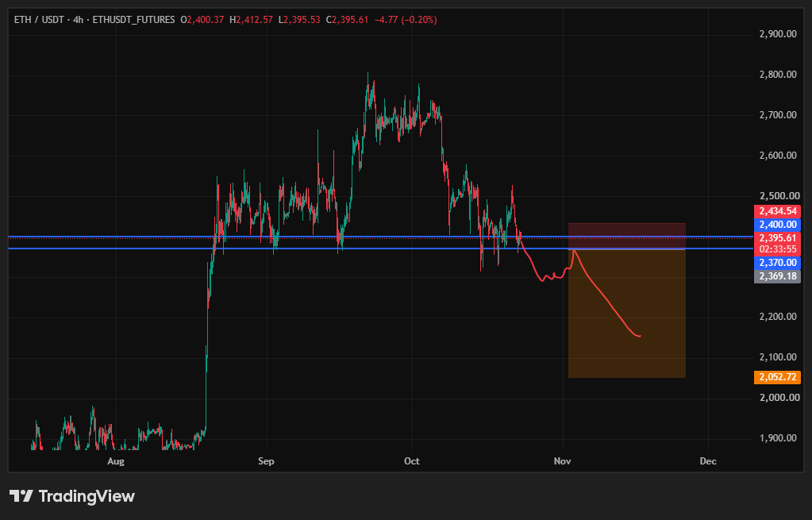
Task: Click the Oct label on time axis
Action: coord(412,461)
